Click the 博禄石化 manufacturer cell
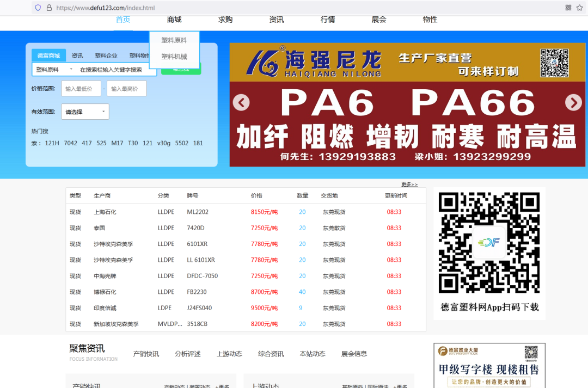The height and width of the screenshot is (388, 588). pyautogui.click(x=105, y=292)
